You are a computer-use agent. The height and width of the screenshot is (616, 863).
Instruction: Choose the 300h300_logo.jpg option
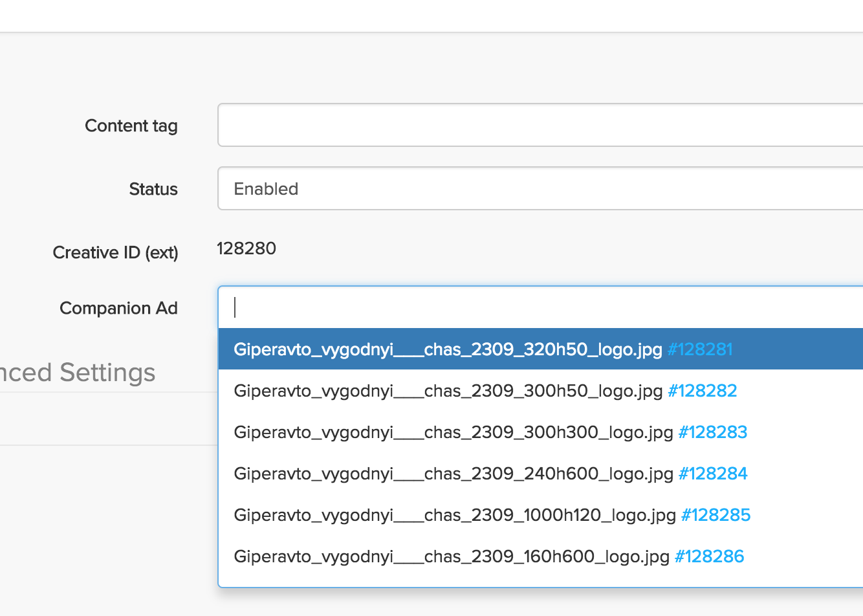(453, 432)
